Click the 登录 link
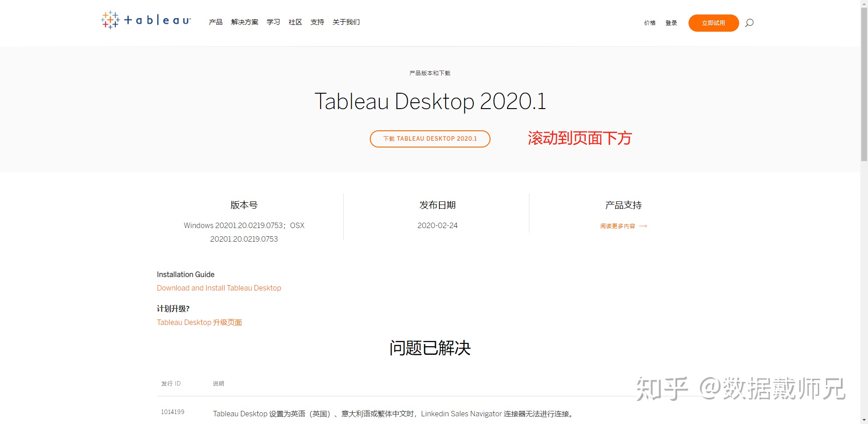868x424 pixels. [671, 23]
